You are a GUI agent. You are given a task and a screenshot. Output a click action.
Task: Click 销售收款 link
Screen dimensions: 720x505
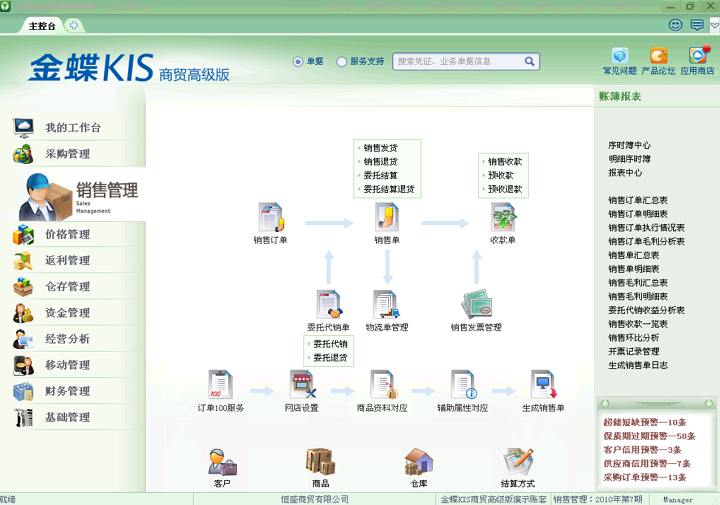505,162
